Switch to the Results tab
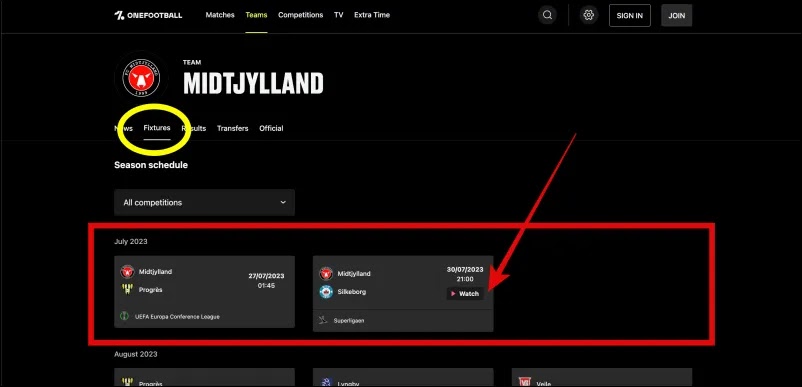 coord(194,128)
